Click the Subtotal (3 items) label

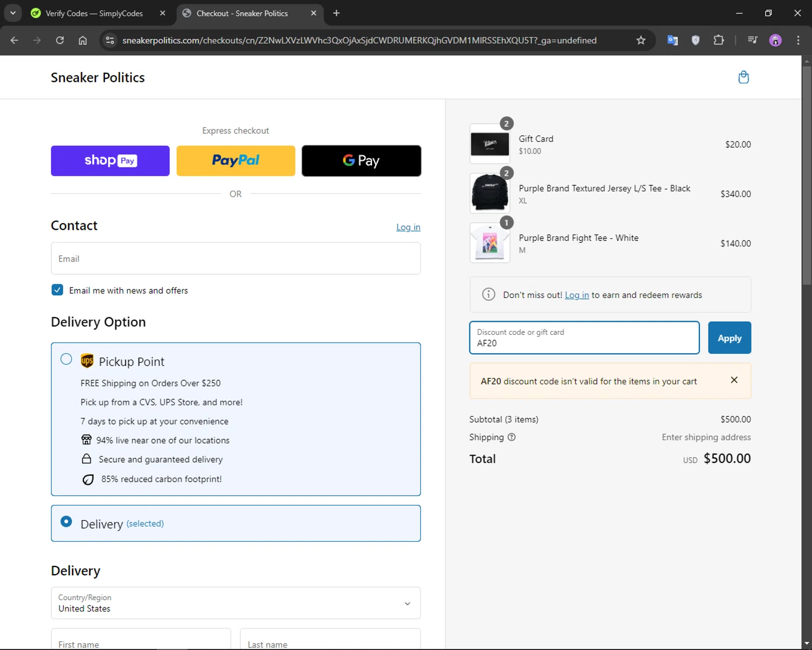point(504,419)
